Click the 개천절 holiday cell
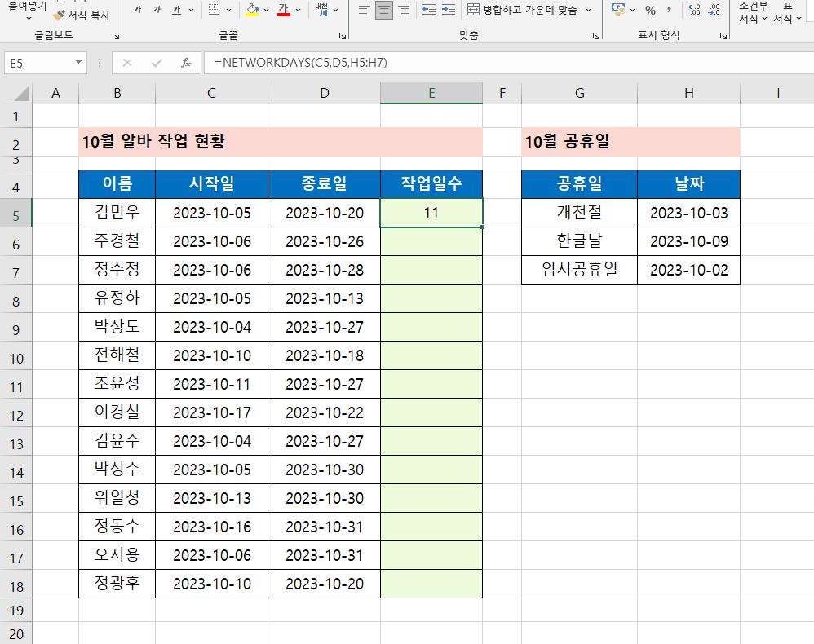The height and width of the screenshot is (644, 814). 579,213
